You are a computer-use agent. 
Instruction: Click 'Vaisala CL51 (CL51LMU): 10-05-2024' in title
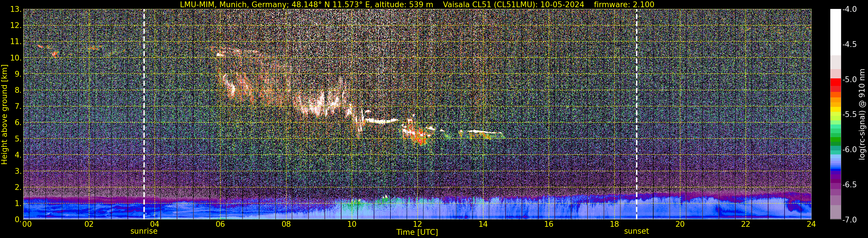513,4
